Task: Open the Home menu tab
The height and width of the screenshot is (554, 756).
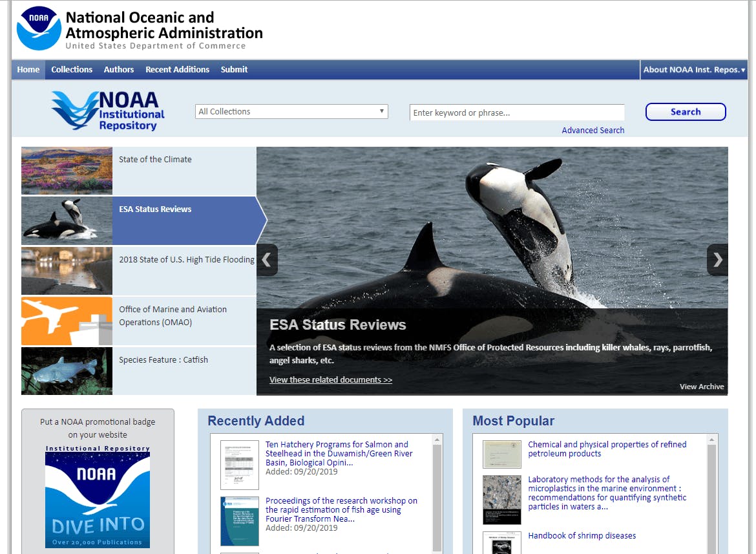Action: tap(28, 69)
